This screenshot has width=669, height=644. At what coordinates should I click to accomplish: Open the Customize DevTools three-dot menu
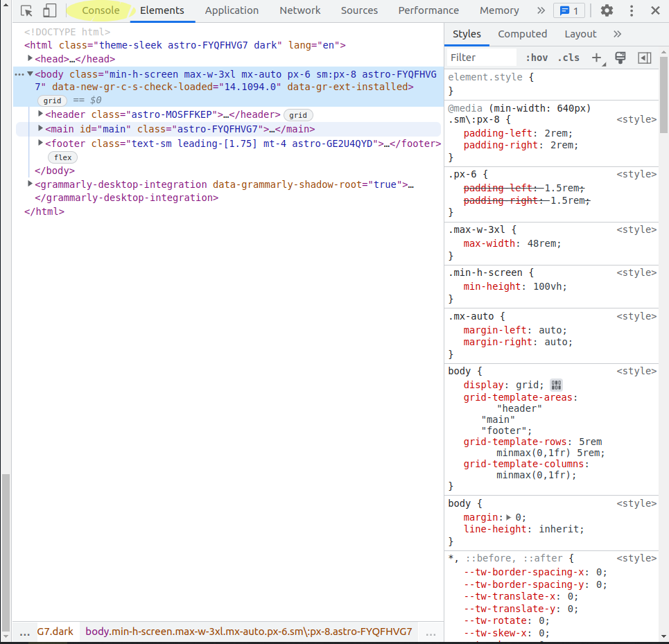(x=632, y=10)
